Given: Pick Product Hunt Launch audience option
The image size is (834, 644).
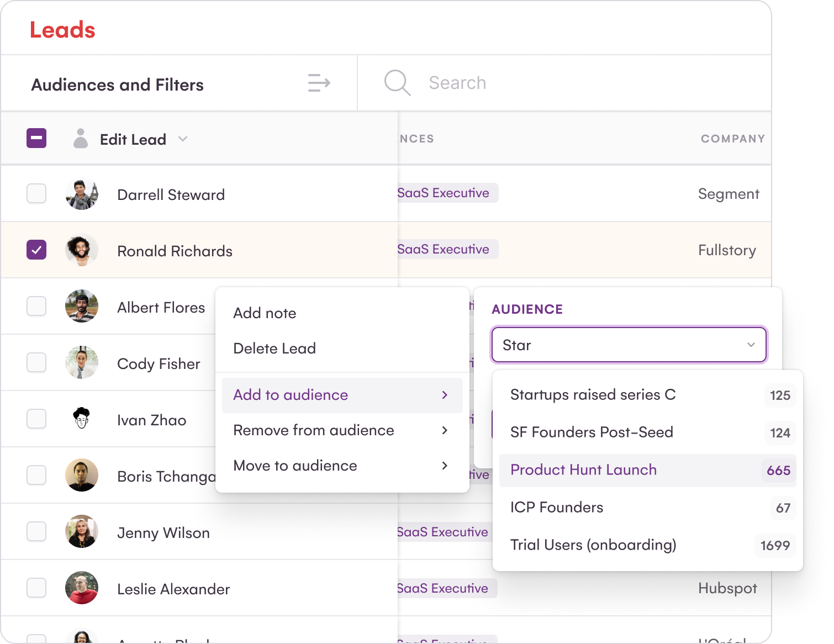Looking at the screenshot, I should (584, 470).
